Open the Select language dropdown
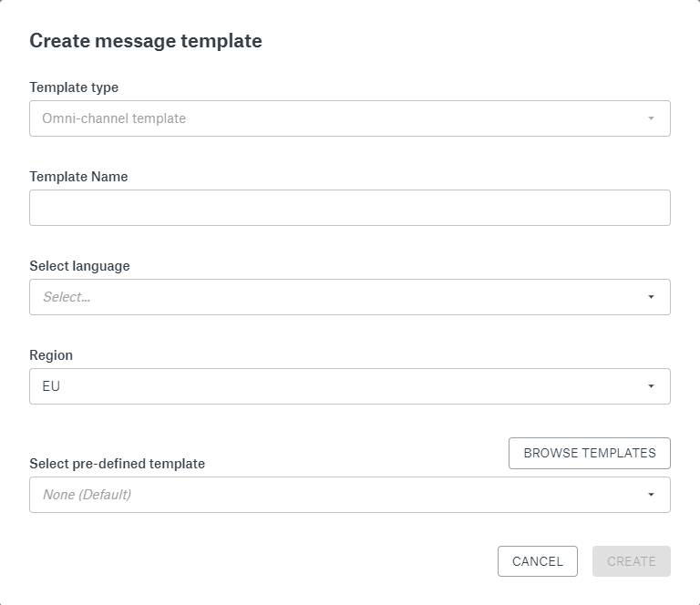 click(350, 297)
